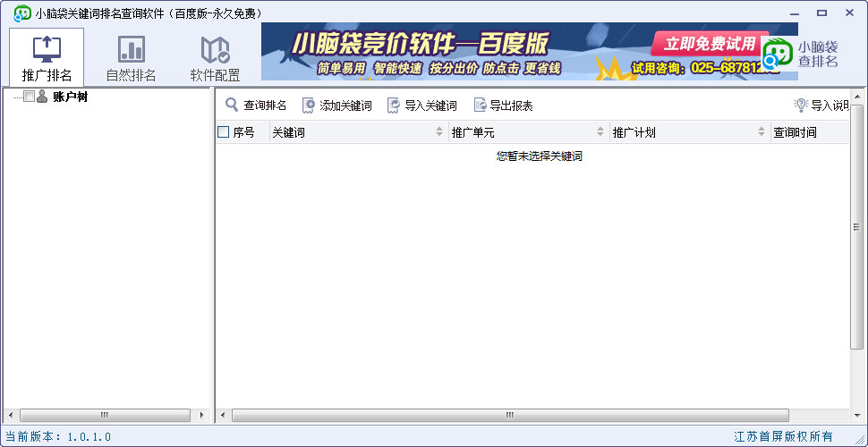Sort by 推广计划 column arrows
Viewport: 868px width, 447px height.
(x=762, y=132)
